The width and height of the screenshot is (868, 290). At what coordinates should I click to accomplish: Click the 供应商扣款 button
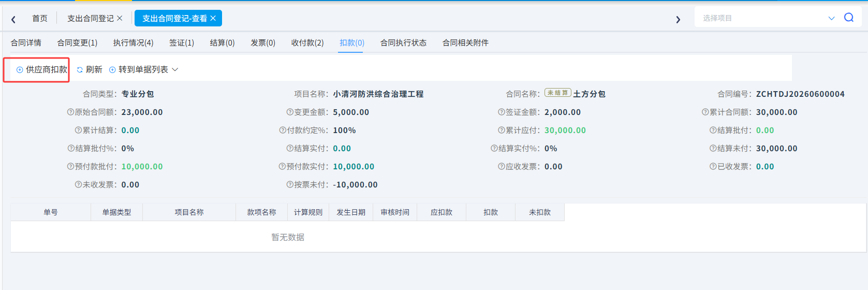(42, 70)
